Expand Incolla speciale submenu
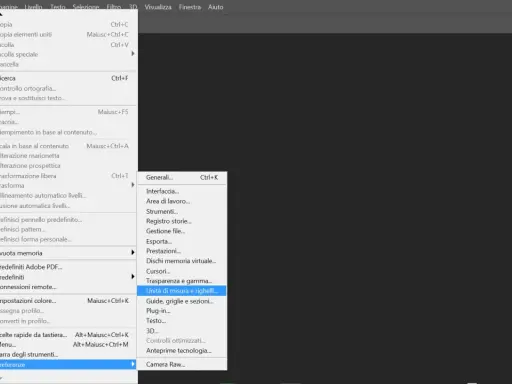 click(x=68, y=54)
